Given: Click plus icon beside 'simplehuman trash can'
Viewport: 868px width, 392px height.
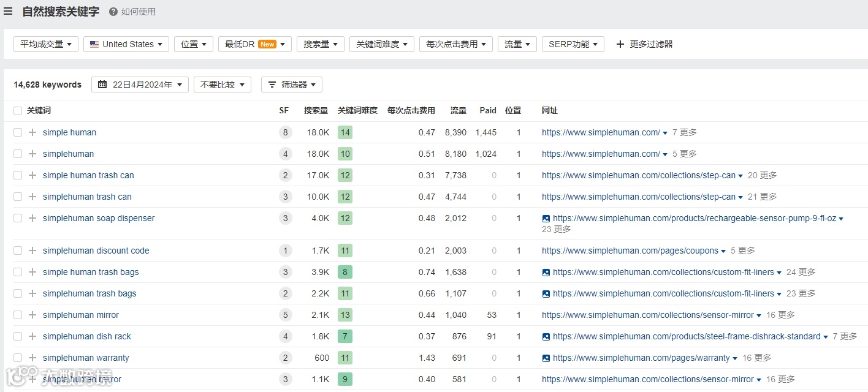Looking at the screenshot, I should coord(32,197).
